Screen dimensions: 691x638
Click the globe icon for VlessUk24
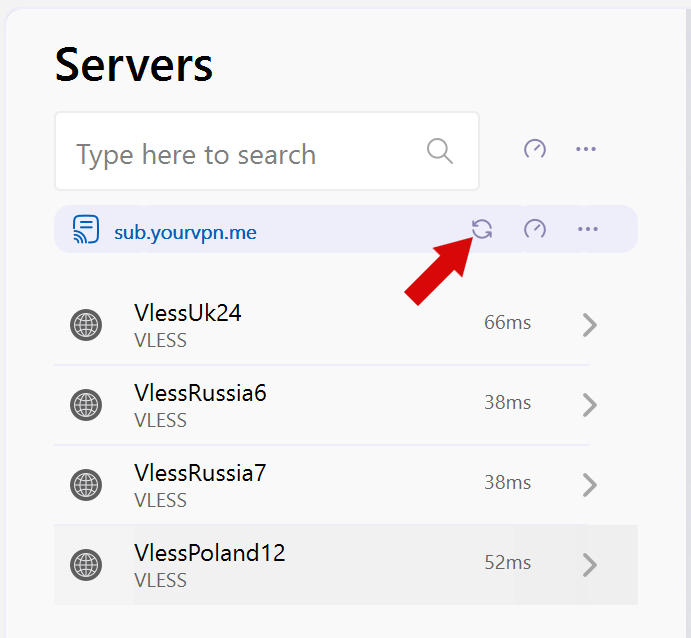click(86, 325)
